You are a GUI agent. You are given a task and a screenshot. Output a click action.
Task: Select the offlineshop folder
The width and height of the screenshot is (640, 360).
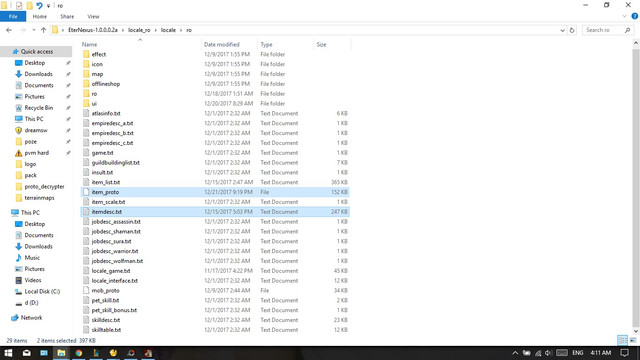106,84
